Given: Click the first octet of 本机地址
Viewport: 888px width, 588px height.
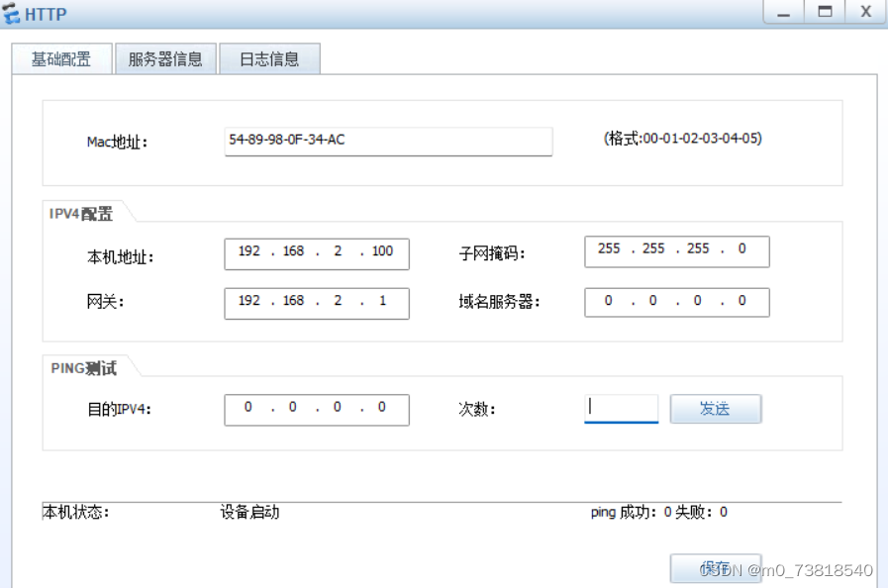Looking at the screenshot, I should 247,253.
